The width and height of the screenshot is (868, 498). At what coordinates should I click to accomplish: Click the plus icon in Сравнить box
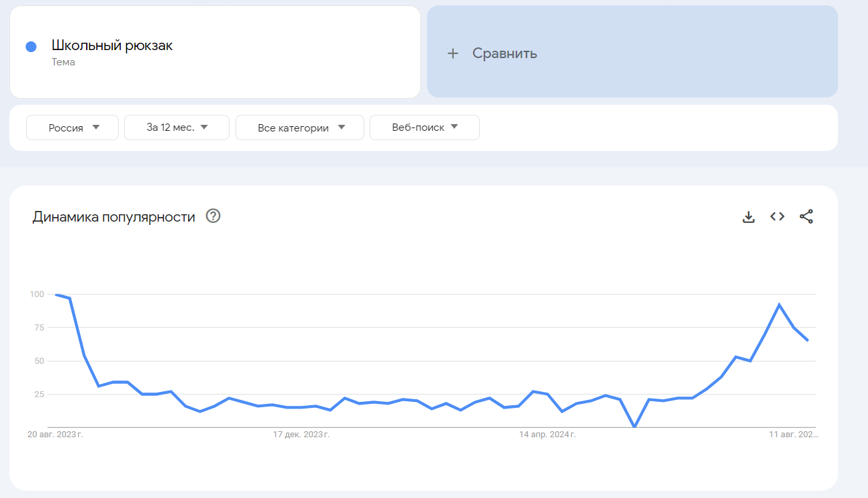coord(453,53)
